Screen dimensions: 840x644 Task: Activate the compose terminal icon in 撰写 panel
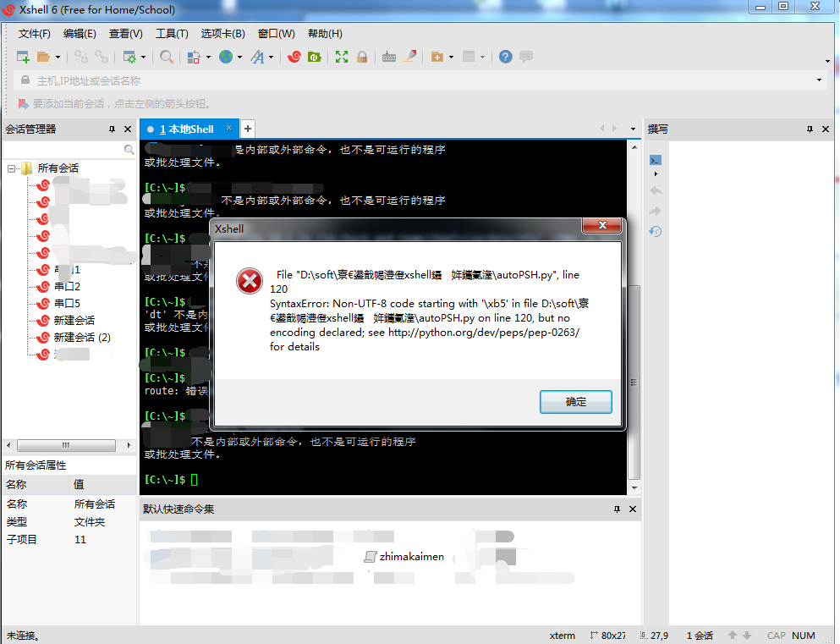(656, 160)
